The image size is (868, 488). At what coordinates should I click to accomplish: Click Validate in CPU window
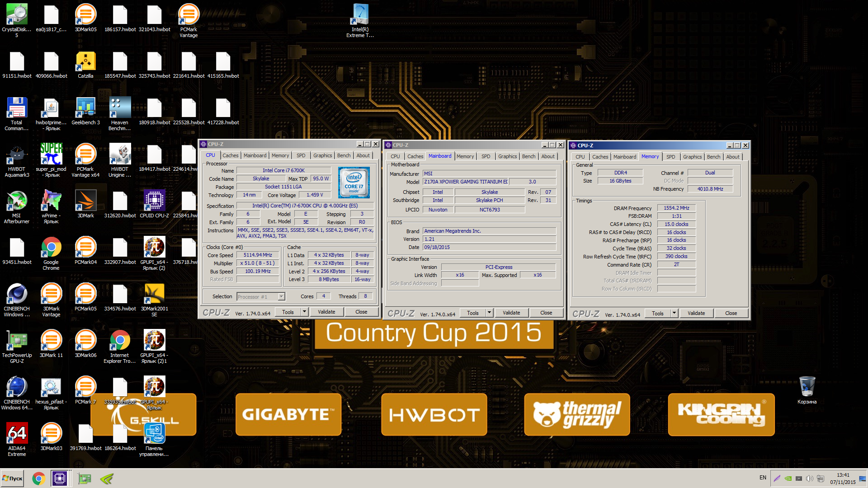click(x=326, y=312)
